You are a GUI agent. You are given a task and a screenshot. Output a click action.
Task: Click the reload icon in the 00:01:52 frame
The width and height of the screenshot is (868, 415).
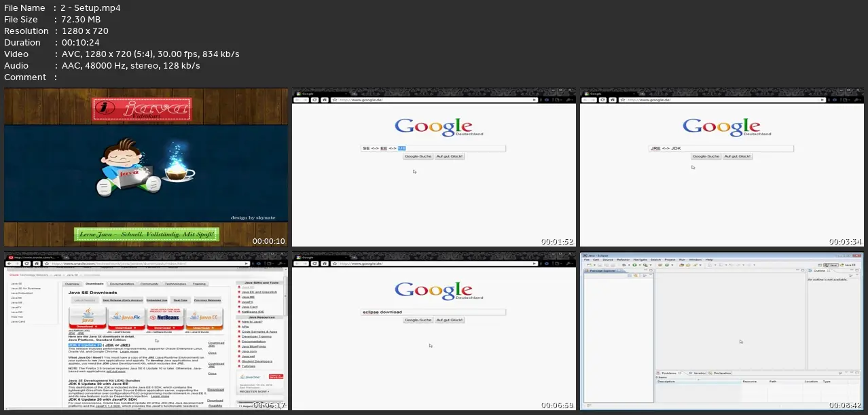315,100
